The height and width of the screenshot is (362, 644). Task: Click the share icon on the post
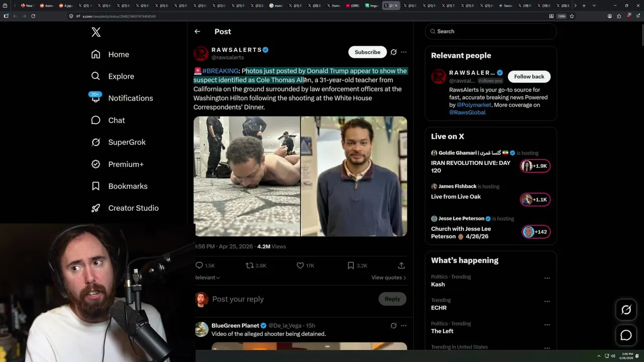pyautogui.click(x=401, y=265)
